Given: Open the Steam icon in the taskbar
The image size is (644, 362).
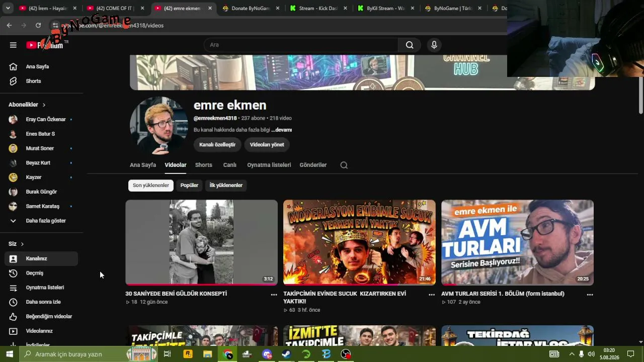Looking at the screenshot, I should [286, 354].
